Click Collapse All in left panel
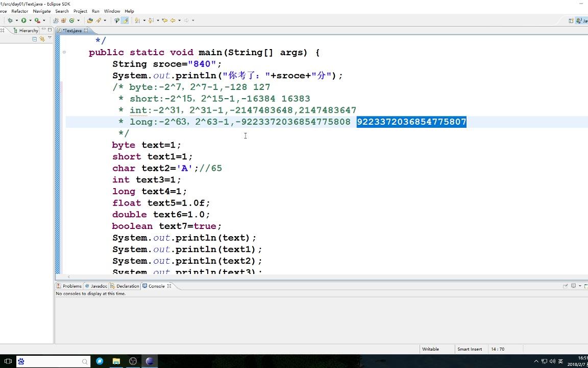Image resolution: width=588 pixels, height=368 pixels. tap(35, 39)
